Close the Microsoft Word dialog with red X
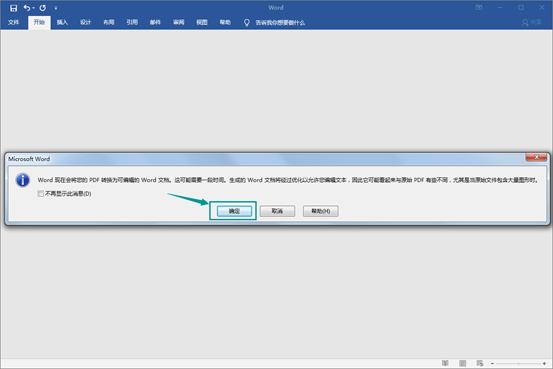This screenshot has width=553, height=369. click(x=536, y=157)
